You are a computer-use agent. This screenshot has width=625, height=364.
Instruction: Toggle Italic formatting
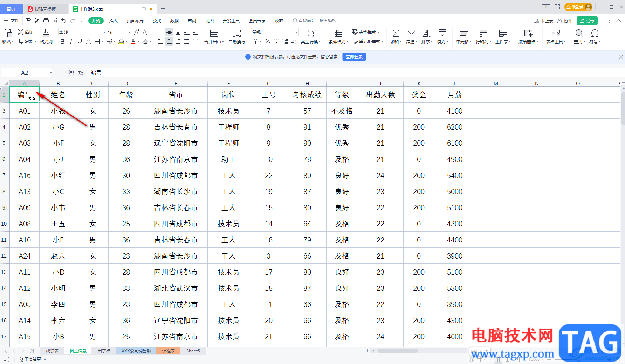71,41
